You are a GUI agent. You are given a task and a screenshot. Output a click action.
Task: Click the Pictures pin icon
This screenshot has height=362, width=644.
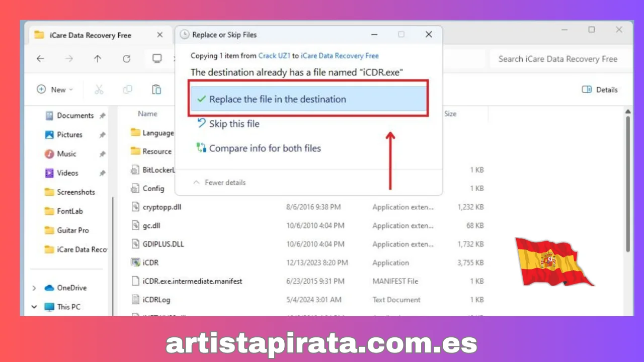(102, 135)
